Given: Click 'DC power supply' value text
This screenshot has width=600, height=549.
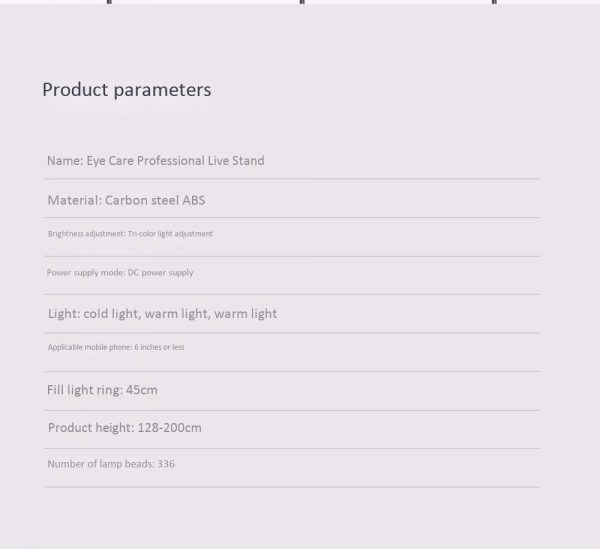Looking at the screenshot, I should (160, 273).
